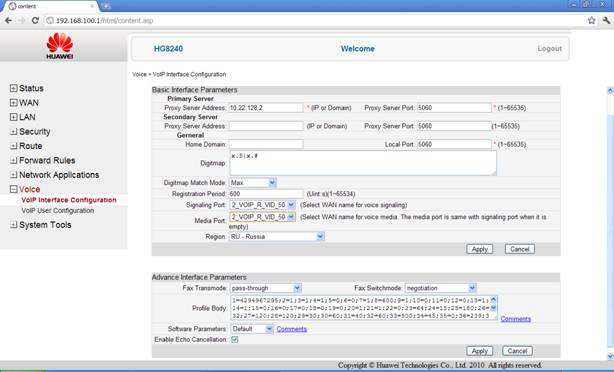The image size is (614, 372).
Task: Click the Huawei logo
Action: coord(60,46)
